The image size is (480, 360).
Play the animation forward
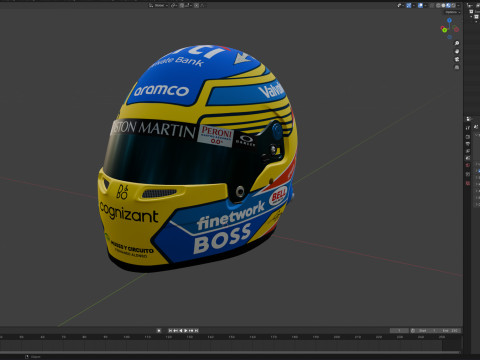[186, 331]
